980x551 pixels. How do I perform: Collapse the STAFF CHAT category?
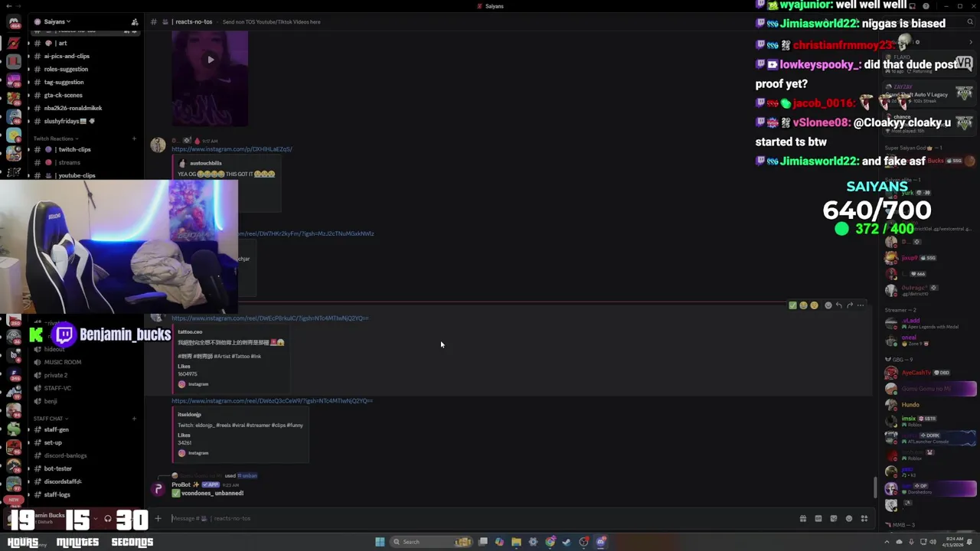[49, 419]
